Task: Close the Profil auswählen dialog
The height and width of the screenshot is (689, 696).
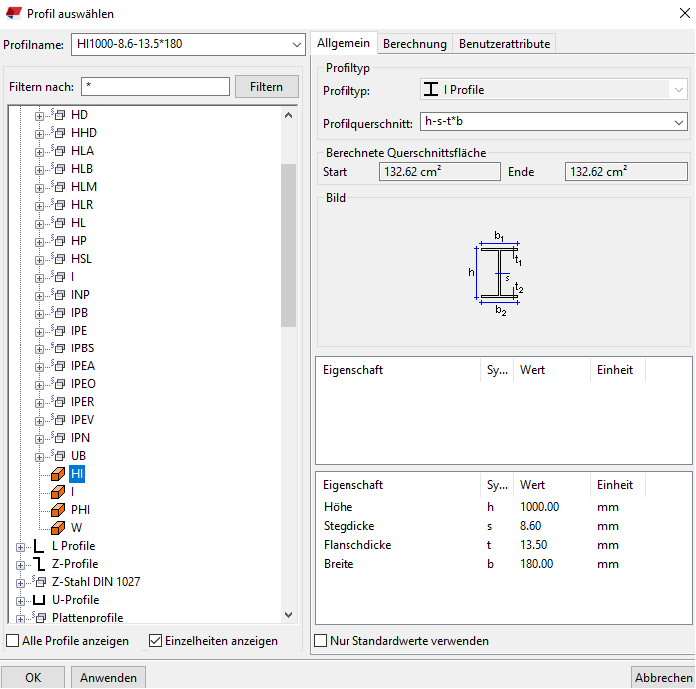Action: click(x=685, y=13)
